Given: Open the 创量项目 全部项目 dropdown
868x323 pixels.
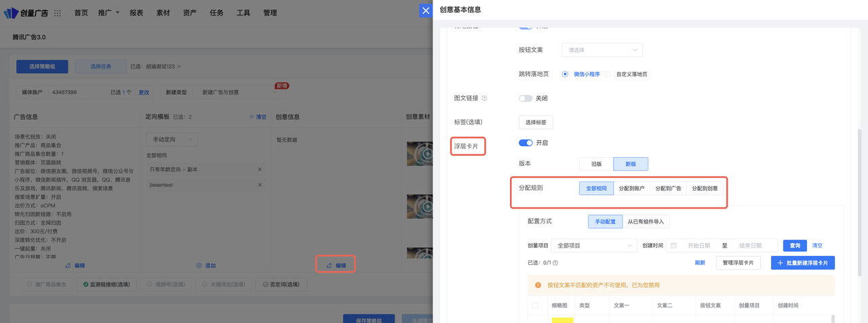Looking at the screenshot, I should coord(594,246).
